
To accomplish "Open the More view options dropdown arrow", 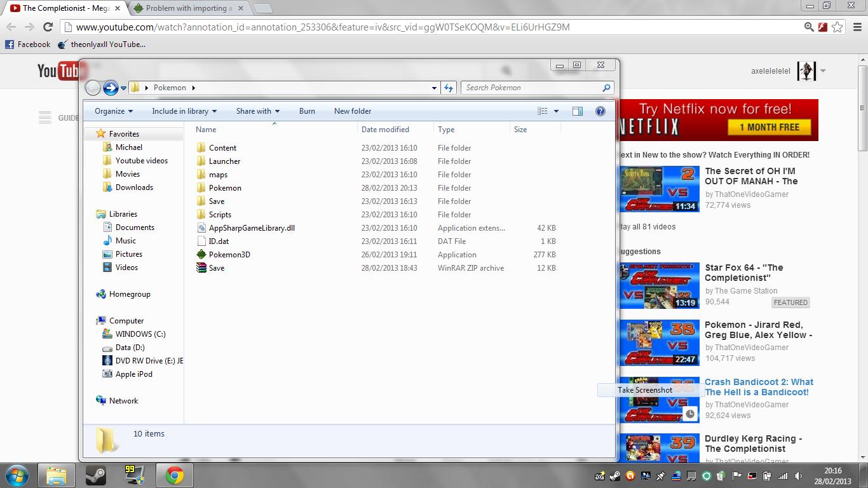I will (x=556, y=111).
